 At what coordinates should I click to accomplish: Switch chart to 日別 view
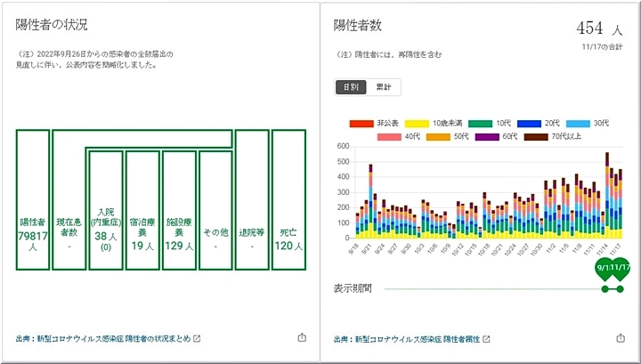coord(349,87)
